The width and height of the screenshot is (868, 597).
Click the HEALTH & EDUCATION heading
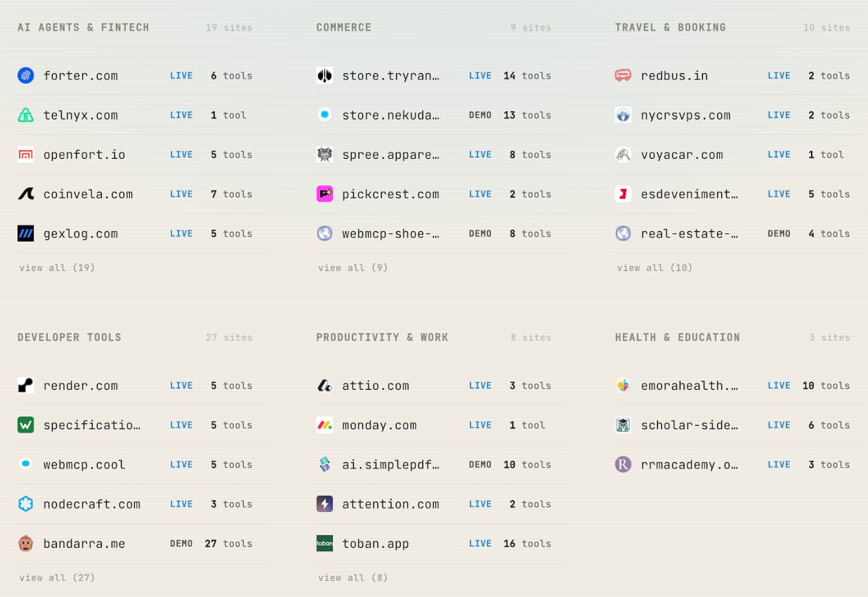678,337
